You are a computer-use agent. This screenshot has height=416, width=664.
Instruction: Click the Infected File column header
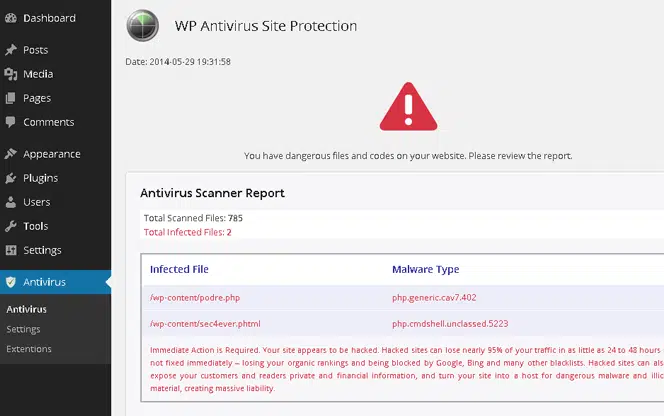coord(179,269)
